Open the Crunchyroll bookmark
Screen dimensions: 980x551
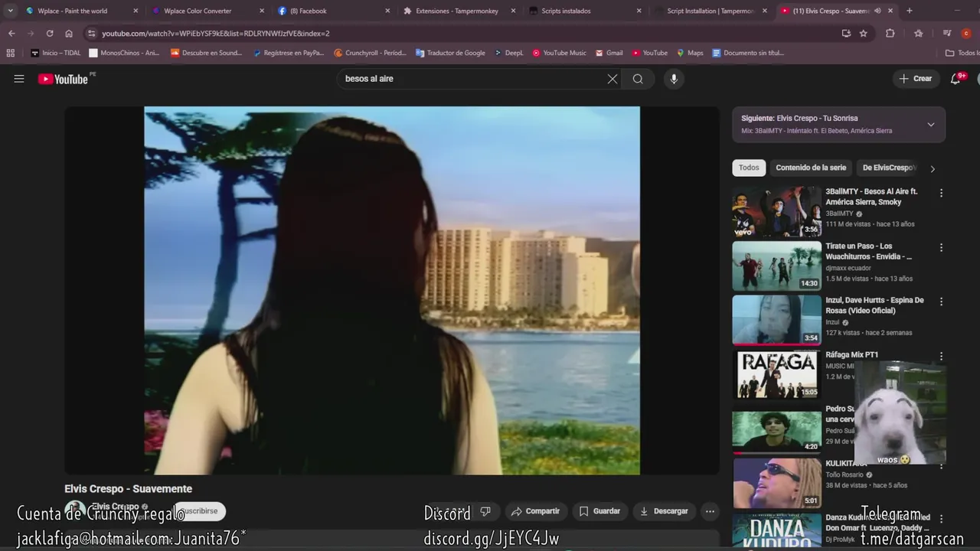(370, 53)
